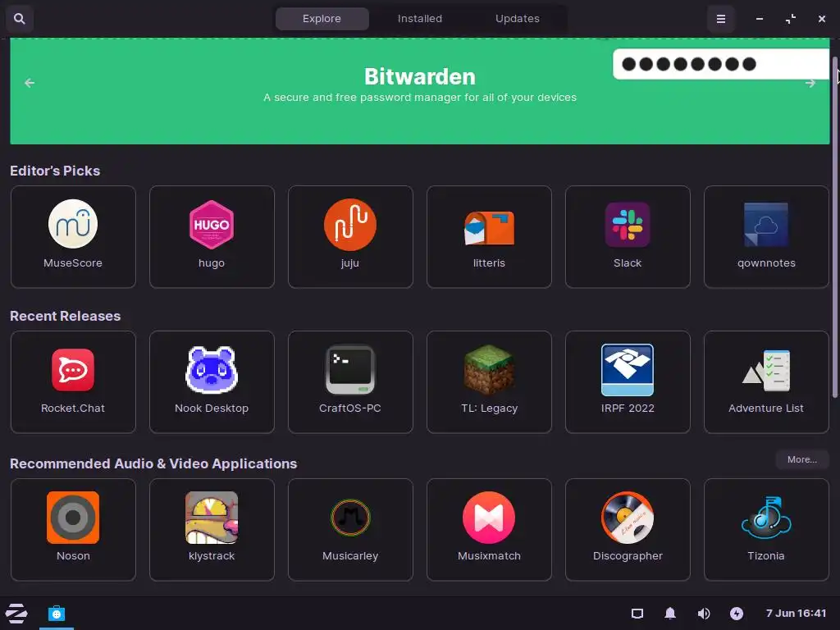Open the Rocket.Chat app icon
This screenshot has width=840, height=630.
click(73, 370)
